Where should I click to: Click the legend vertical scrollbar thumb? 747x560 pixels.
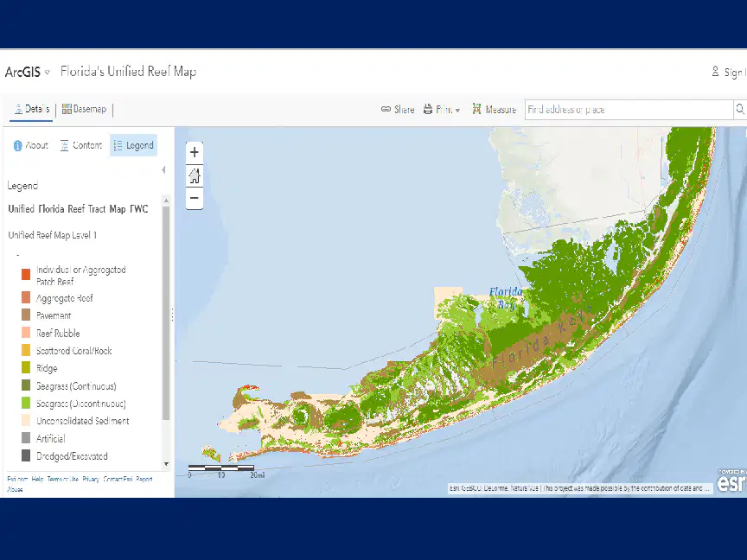[166, 313]
